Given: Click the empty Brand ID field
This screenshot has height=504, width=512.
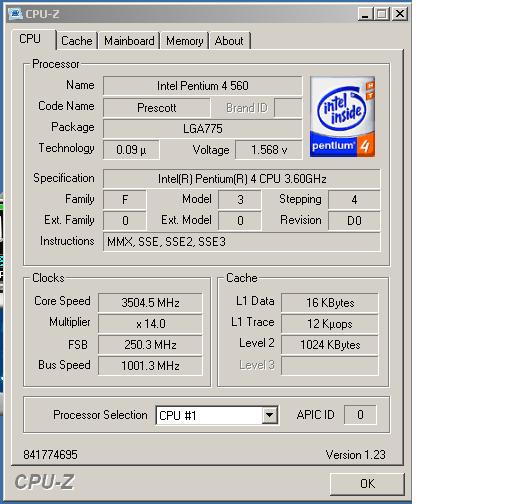Looking at the screenshot, I should click(288, 108).
